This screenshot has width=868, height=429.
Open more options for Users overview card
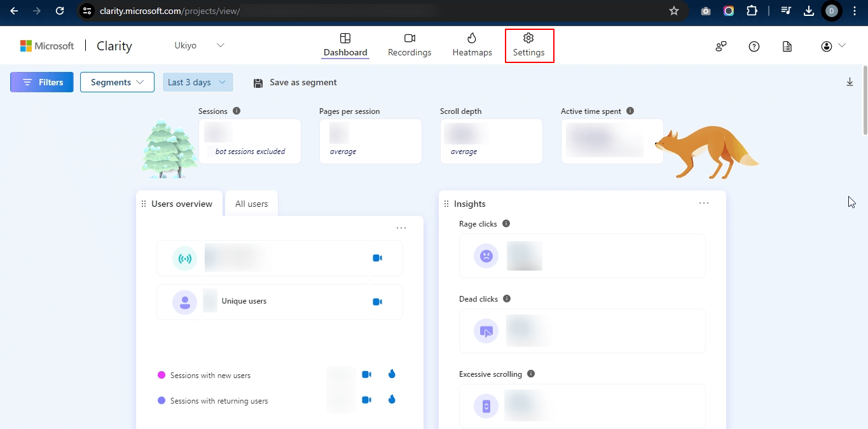[401, 228]
